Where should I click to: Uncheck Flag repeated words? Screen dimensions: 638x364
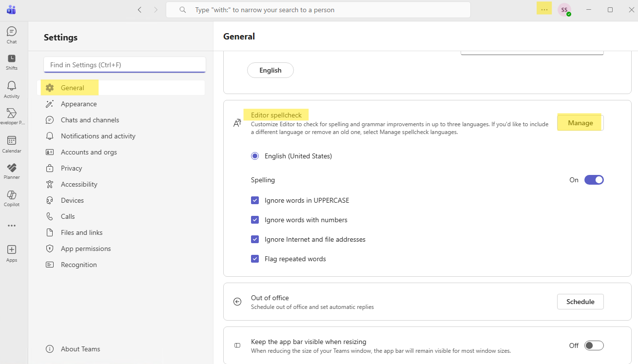click(255, 259)
